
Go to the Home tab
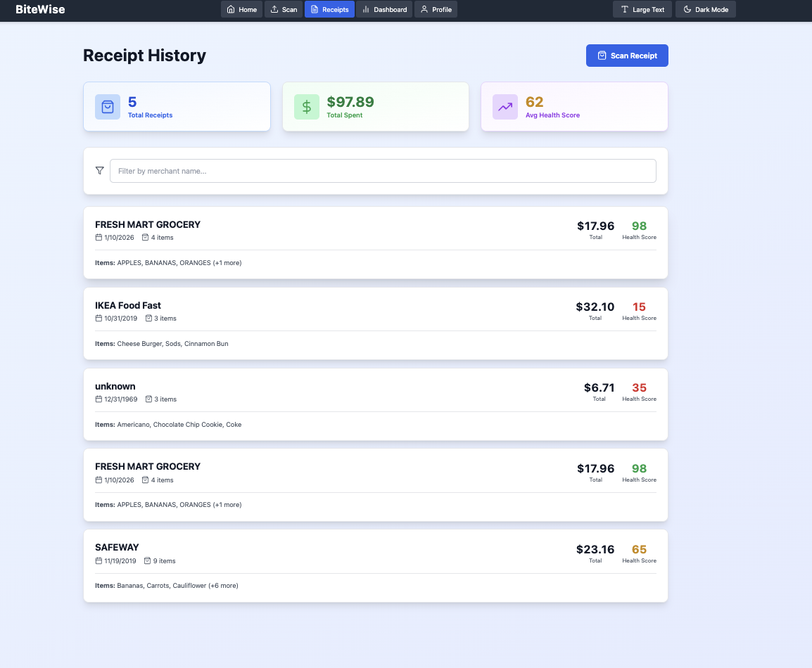click(x=242, y=9)
